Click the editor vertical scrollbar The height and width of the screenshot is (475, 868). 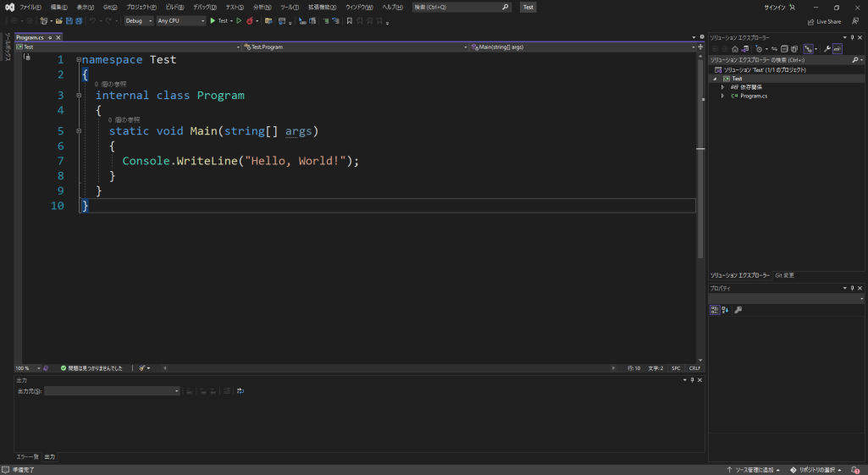[x=700, y=207]
